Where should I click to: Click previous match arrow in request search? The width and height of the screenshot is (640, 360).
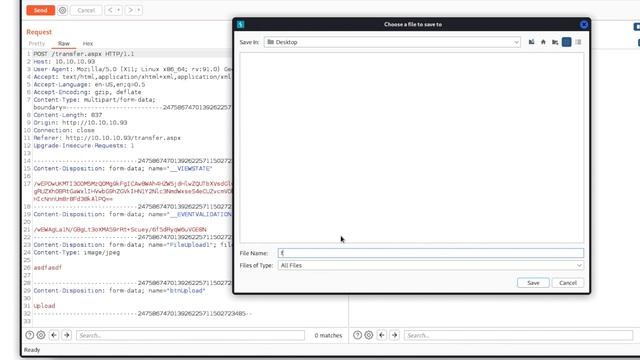(54, 335)
